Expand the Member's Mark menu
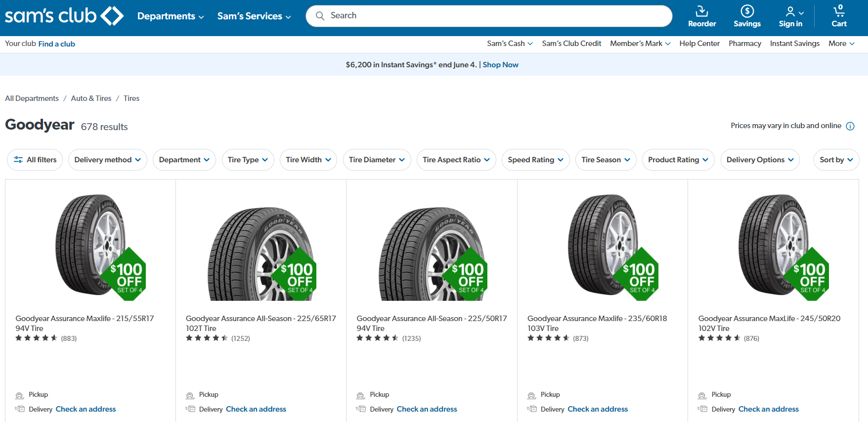 click(x=640, y=44)
